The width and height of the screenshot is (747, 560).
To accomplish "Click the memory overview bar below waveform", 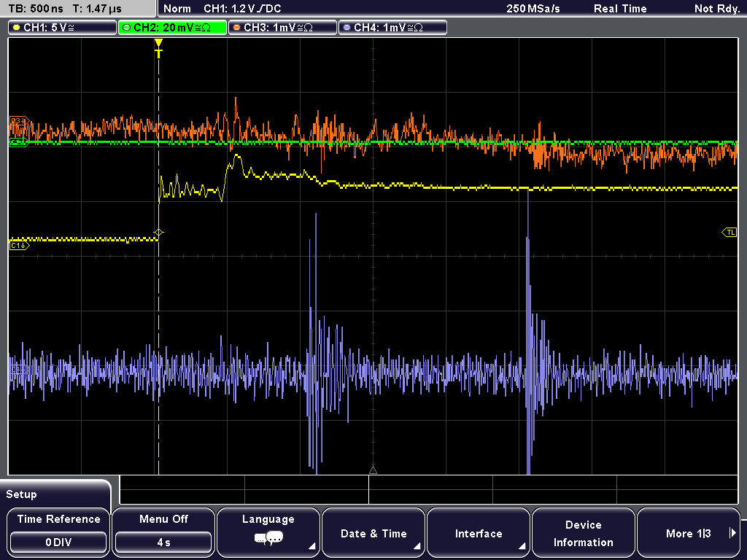I will (429, 490).
